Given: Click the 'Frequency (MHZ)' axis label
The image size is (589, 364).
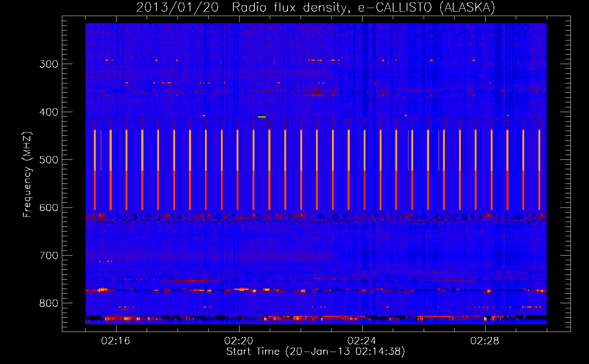Looking at the screenshot, I should pos(27,174).
